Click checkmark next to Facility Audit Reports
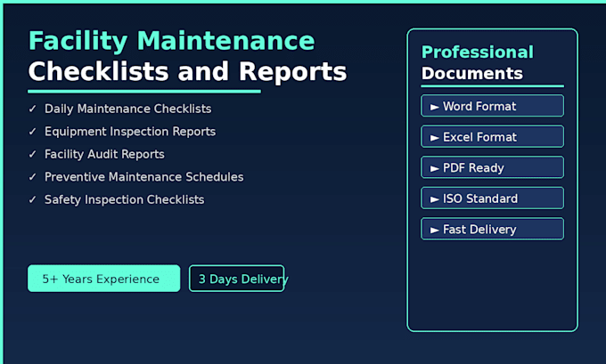The width and height of the screenshot is (606, 364). [32, 154]
